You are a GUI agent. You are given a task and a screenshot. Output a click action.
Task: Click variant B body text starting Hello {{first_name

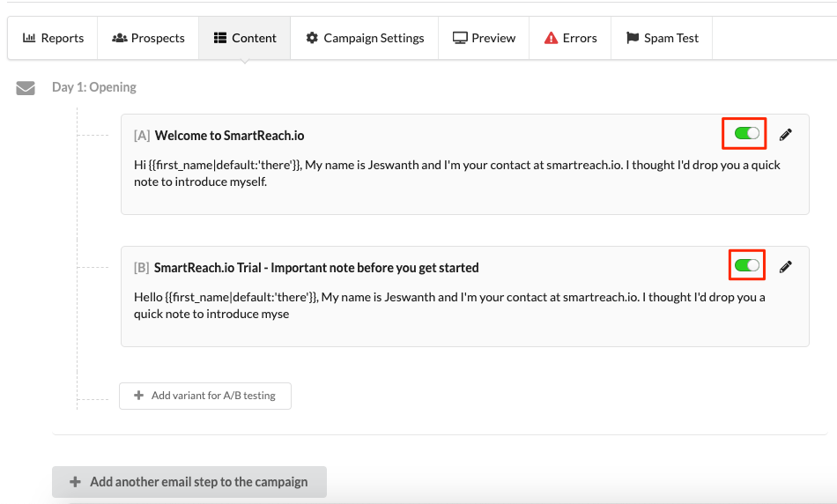449,306
